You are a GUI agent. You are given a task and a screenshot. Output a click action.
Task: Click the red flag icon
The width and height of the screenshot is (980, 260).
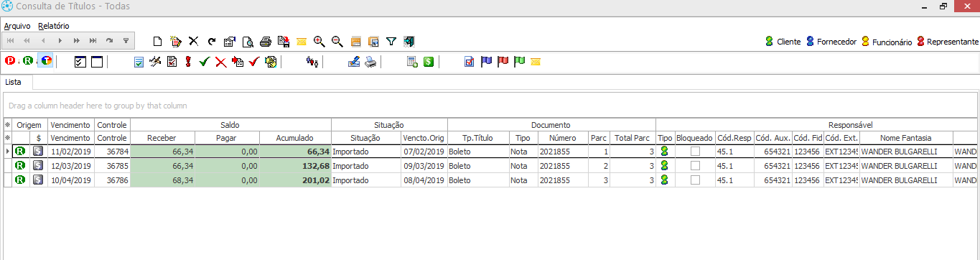503,62
